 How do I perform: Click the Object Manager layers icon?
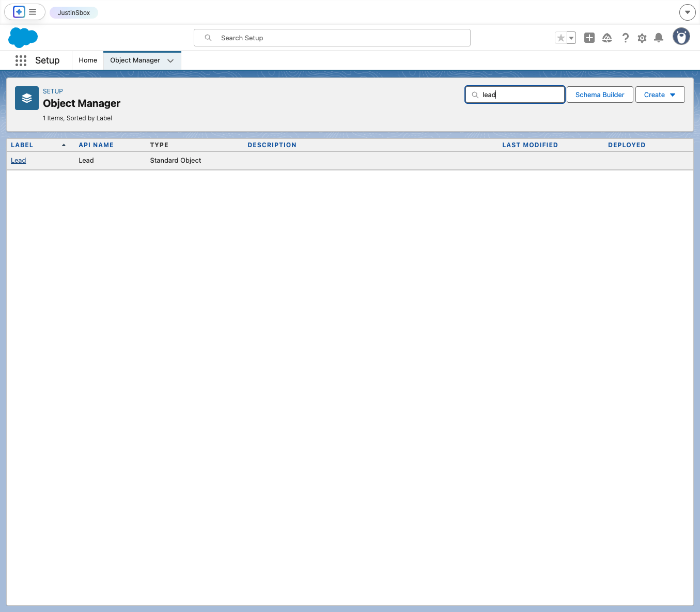pos(27,98)
